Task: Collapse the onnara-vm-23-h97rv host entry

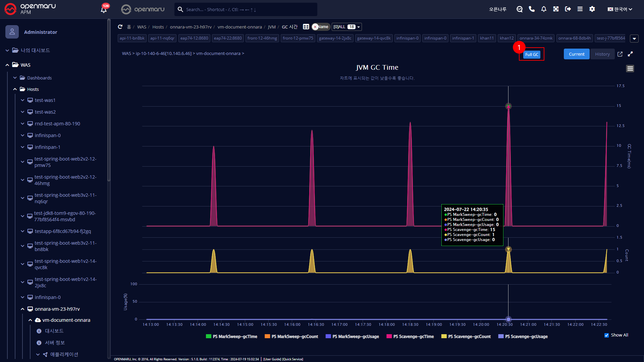Action: (22, 309)
